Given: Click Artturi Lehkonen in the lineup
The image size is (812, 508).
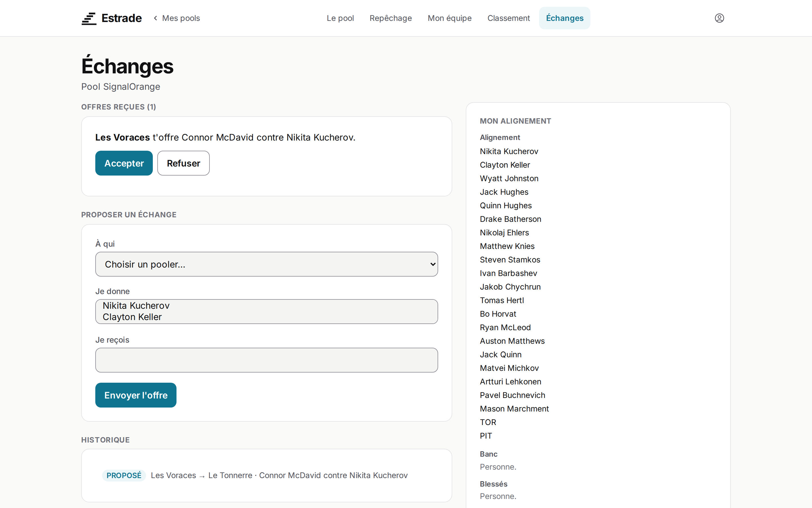Looking at the screenshot, I should (510, 382).
